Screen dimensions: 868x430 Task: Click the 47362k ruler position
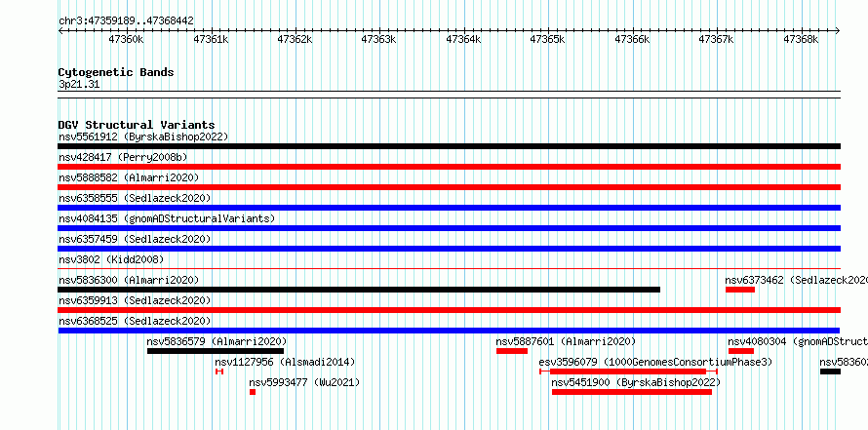(296, 39)
